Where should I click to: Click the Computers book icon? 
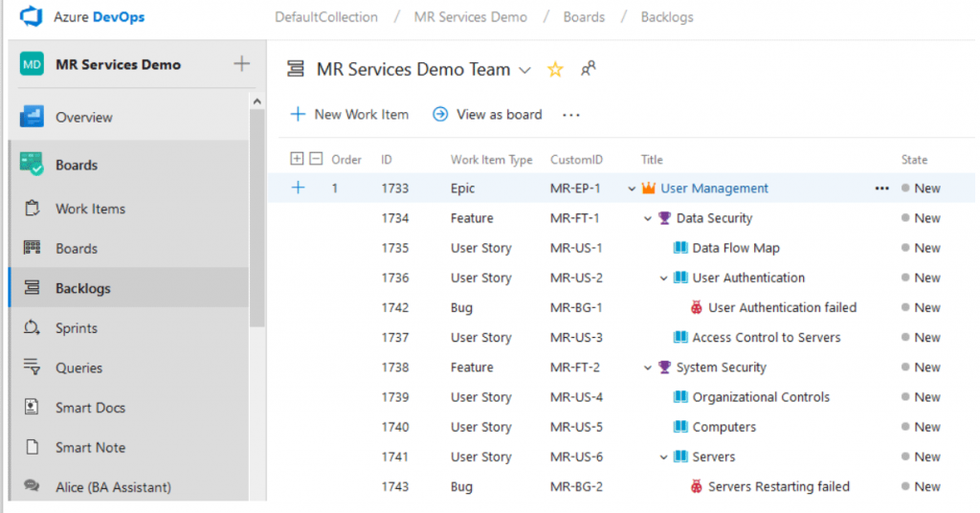point(680,427)
